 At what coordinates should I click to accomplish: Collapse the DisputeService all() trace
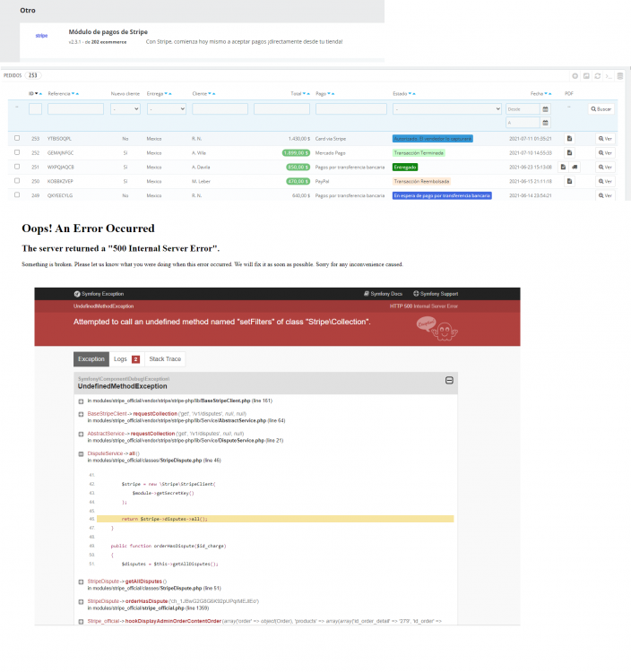click(x=81, y=454)
